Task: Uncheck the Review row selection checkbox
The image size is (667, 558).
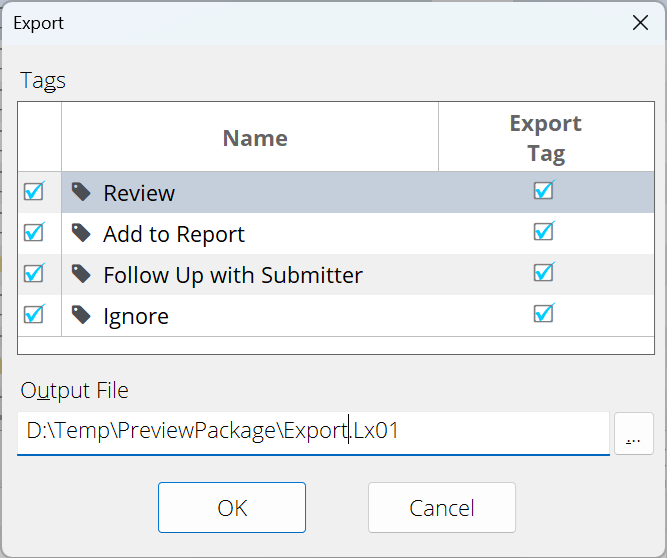Action: [x=34, y=191]
